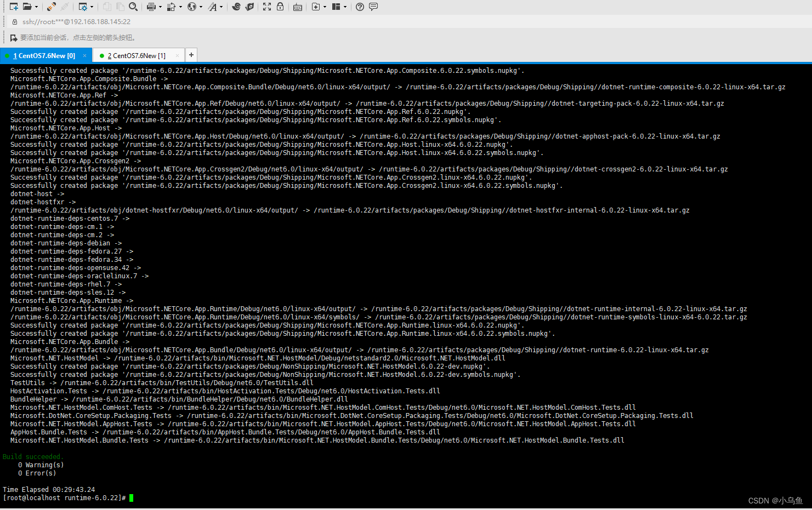Click the 'dotnet-hostfxr ->' line

tap(43, 202)
